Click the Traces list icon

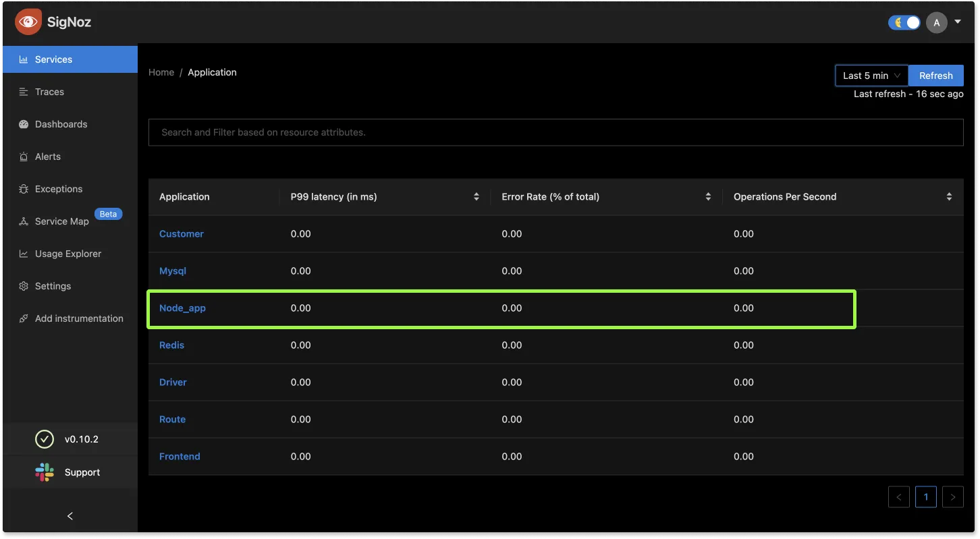24,92
